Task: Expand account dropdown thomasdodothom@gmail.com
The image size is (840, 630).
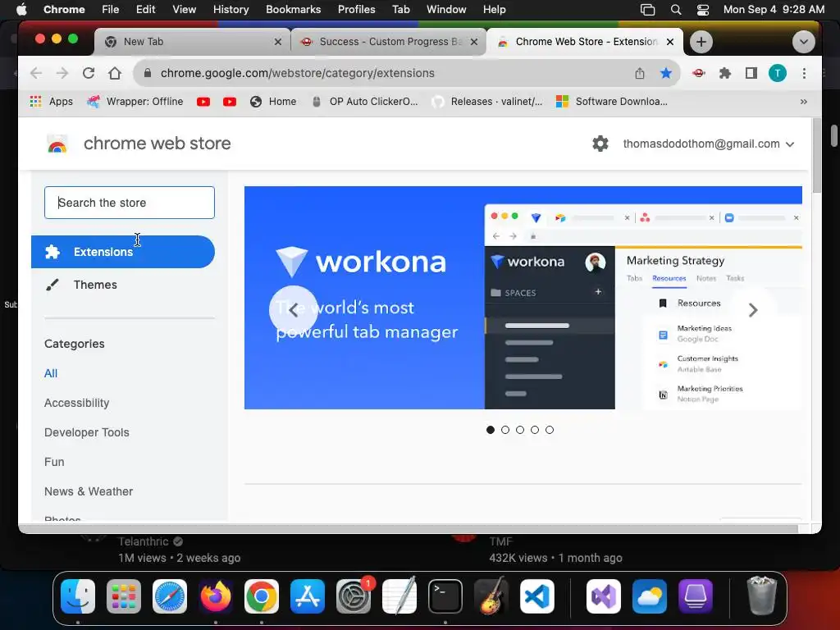Action: (x=708, y=144)
